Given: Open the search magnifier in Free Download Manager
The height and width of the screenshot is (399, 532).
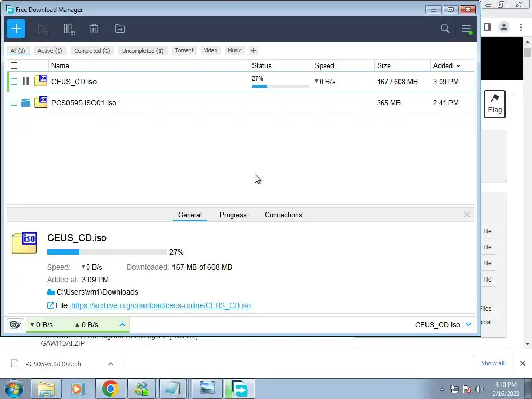Looking at the screenshot, I should coord(445,29).
